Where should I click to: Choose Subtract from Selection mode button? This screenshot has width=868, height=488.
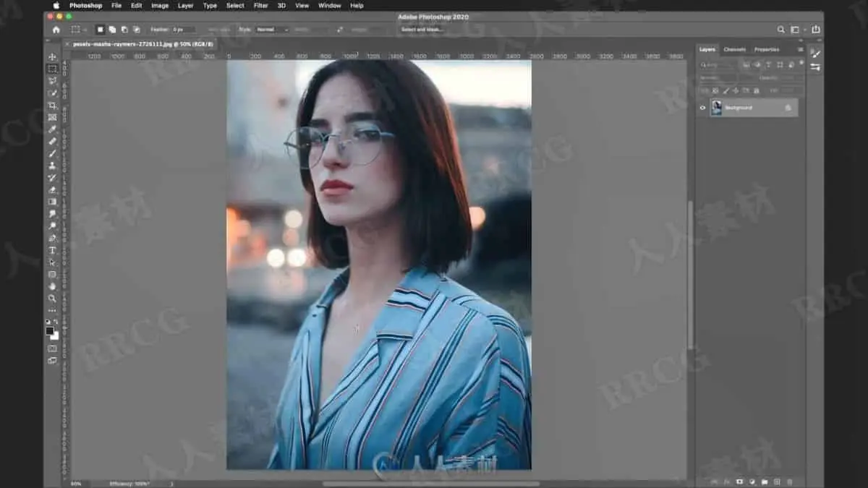[124, 30]
